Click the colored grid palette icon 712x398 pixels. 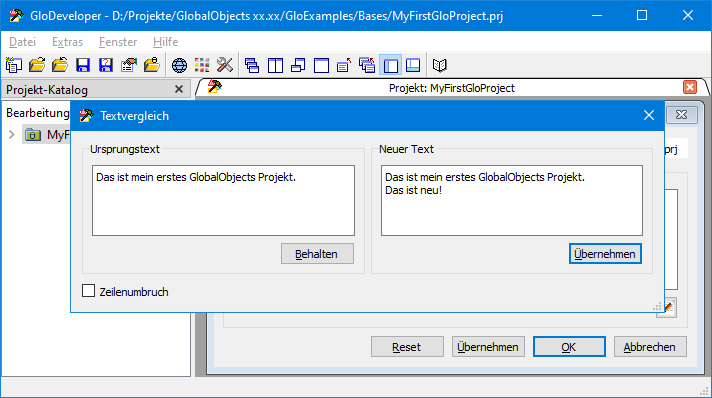[x=202, y=65]
